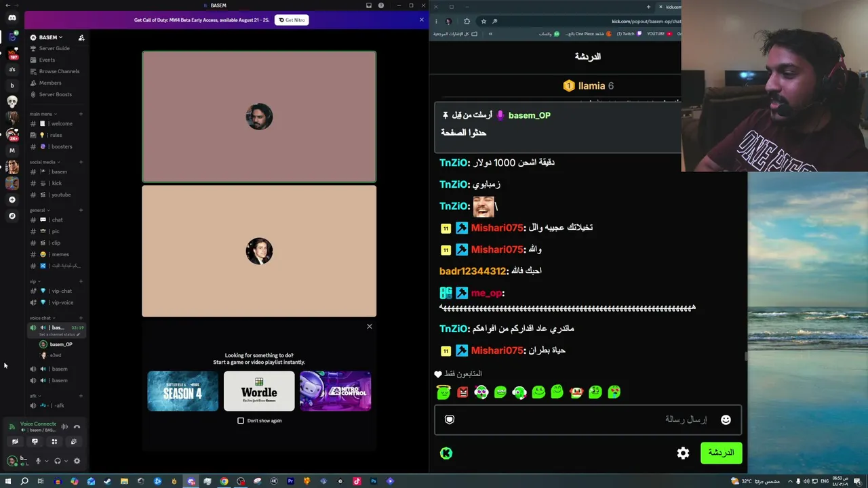
Task: Open the Wordle activity card
Action: pos(259,391)
